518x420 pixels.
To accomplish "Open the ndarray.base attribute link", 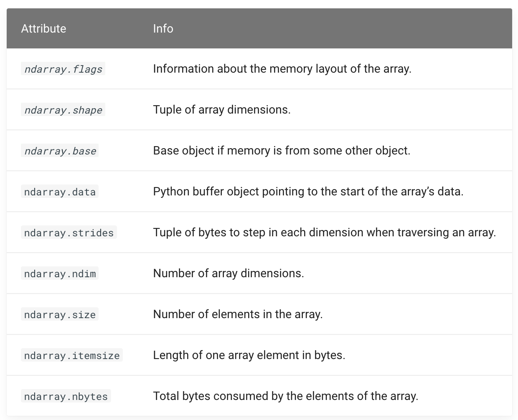I will pyautogui.click(x=60, y=151).
